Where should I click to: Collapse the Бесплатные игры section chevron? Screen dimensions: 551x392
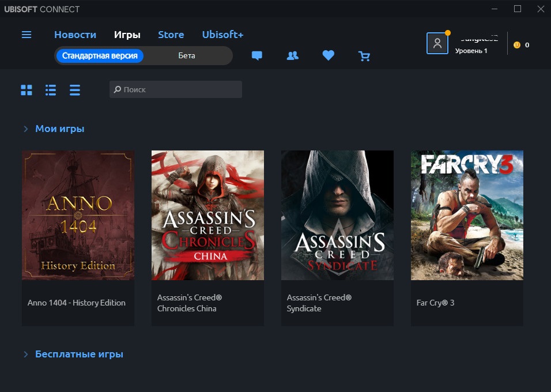pyautogui.click(x=26, y=355)
